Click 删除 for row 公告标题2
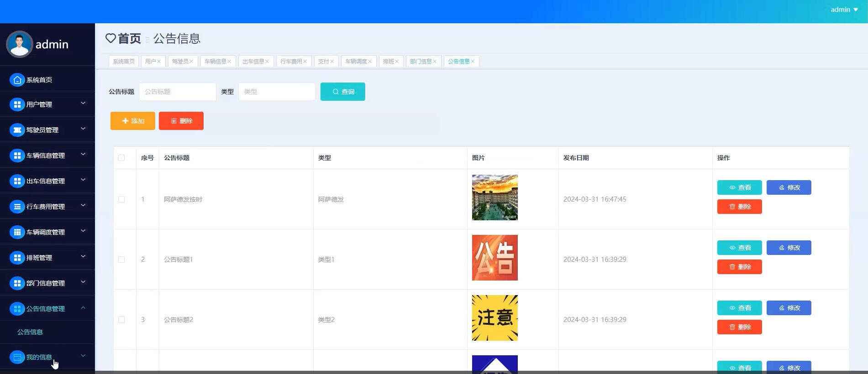 pyautogui.click(x=740, y=327)
